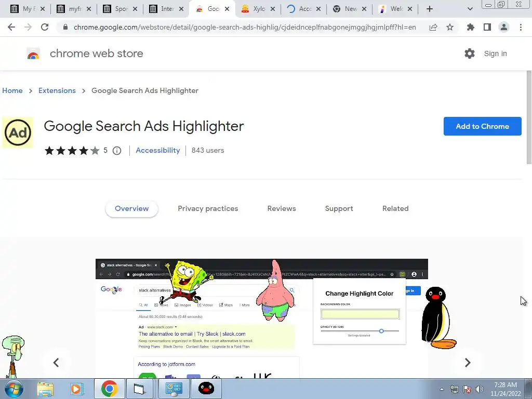Select the Overview tab
The image size is (532, 399).
[131, 209]
